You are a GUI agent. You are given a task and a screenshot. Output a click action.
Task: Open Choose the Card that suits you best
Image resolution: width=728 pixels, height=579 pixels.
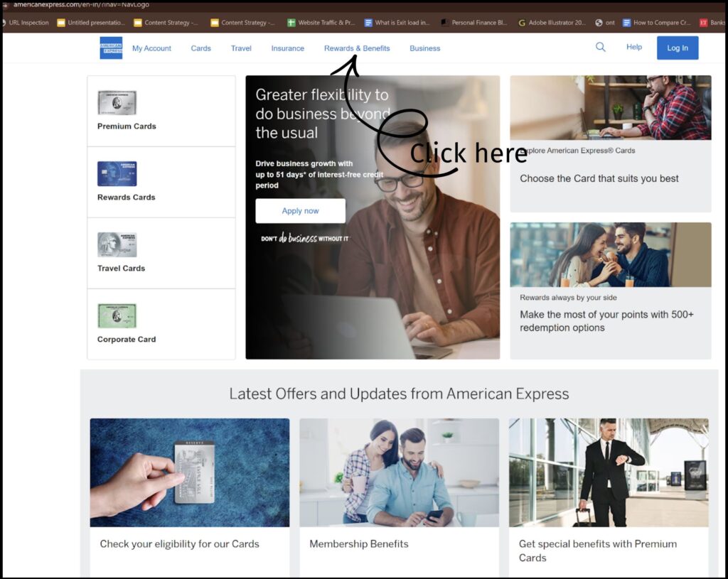point(599,178)
